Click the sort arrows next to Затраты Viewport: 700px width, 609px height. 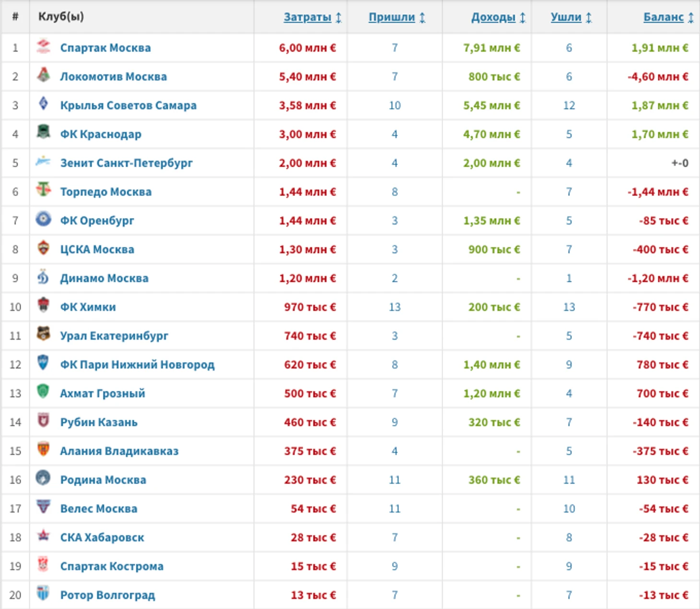point(338,18)
